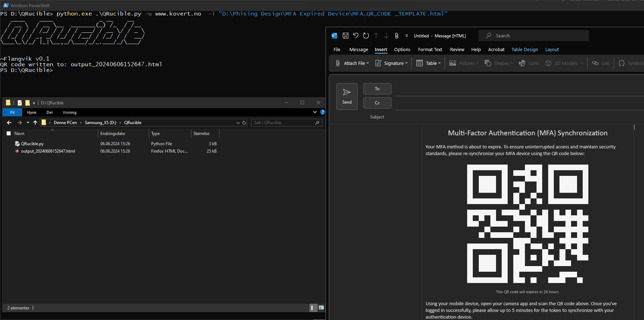
Task: Open Fil tab in File Explorer
Action: pyautogui.click(x=12, y=112)
